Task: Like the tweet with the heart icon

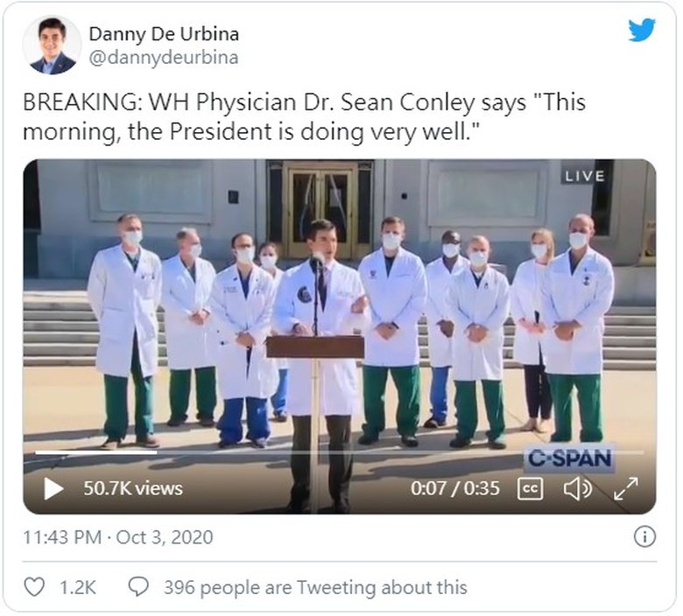Action: [x=34, y=587]
